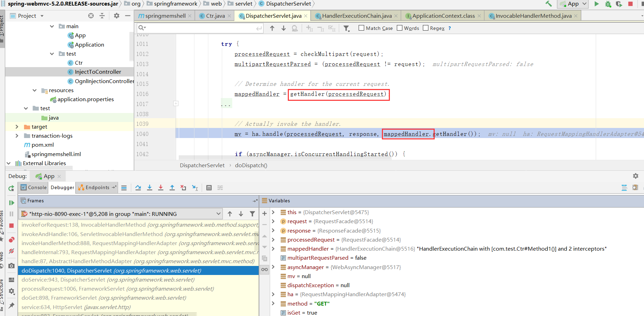Viewport: 644px width, 316px height.
Task: Open the thread selector dropdown in Frames
Action: point(218,214)
